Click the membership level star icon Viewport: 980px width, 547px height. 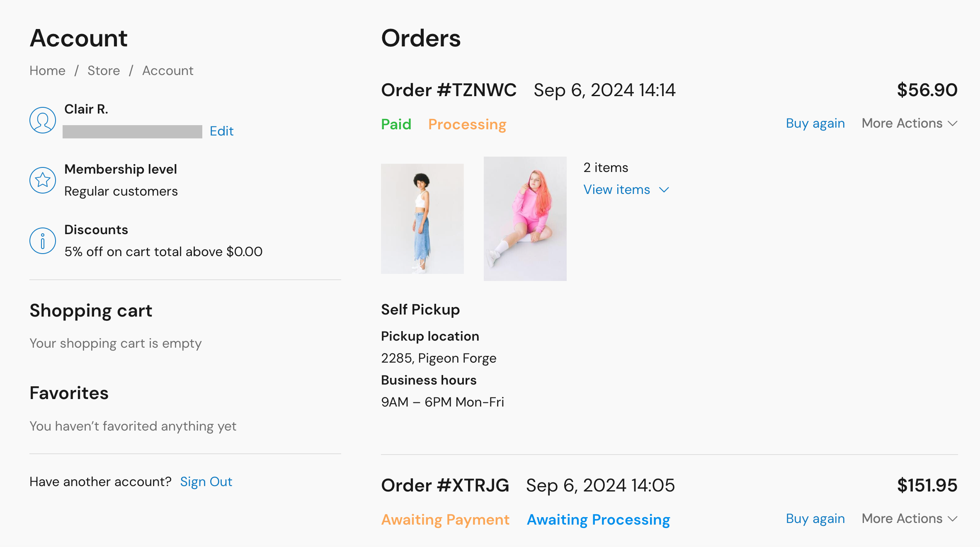(42, 180)
